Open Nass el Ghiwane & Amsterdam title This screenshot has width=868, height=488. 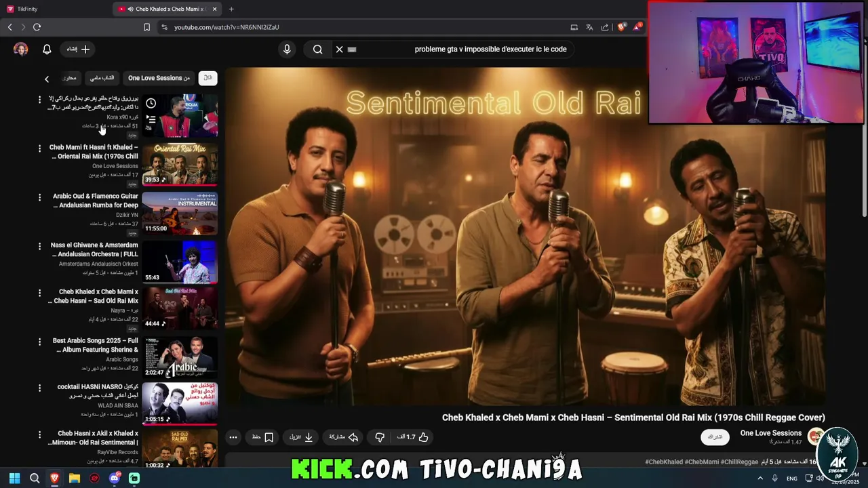click(94, 249)
